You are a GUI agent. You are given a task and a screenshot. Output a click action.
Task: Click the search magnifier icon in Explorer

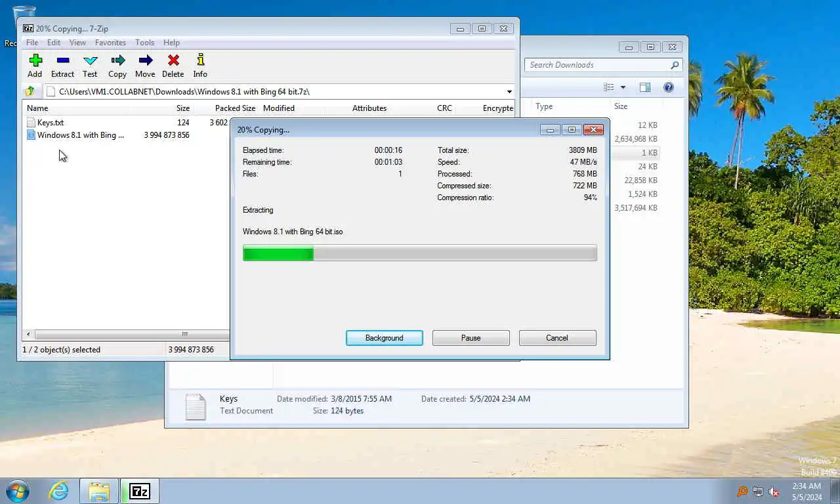point(675,65)
